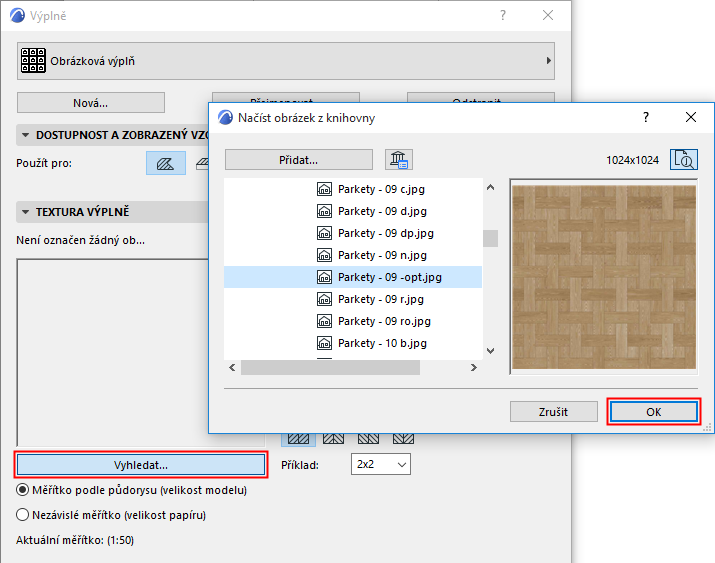Open the Obrázková výplň fill selector arrow
Viewport: 715px width, 563px height.
[549, 61]
